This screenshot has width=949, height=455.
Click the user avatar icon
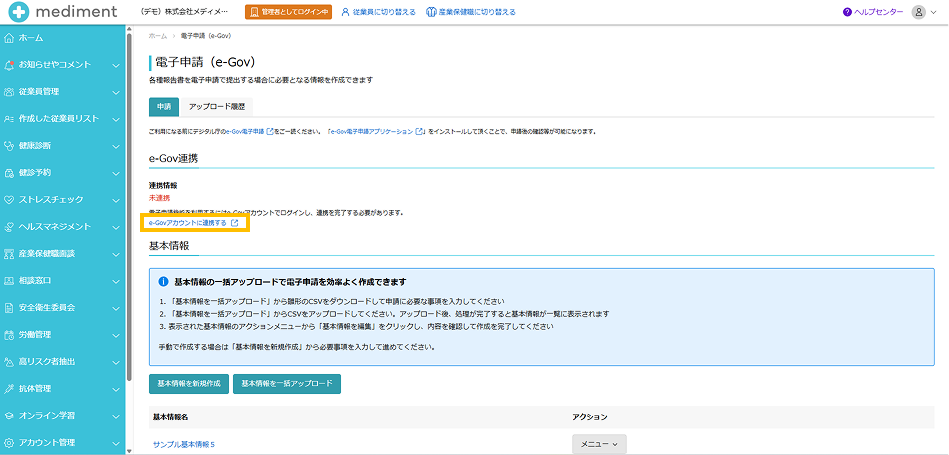pyautogui.click(x=919, y=11)
